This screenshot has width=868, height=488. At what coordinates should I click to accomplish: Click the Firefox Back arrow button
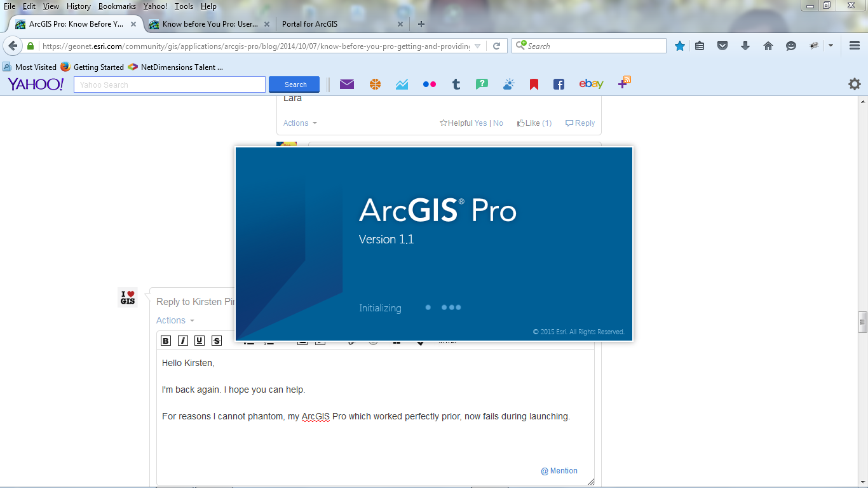pyautogui.click(x=13, y=46)
